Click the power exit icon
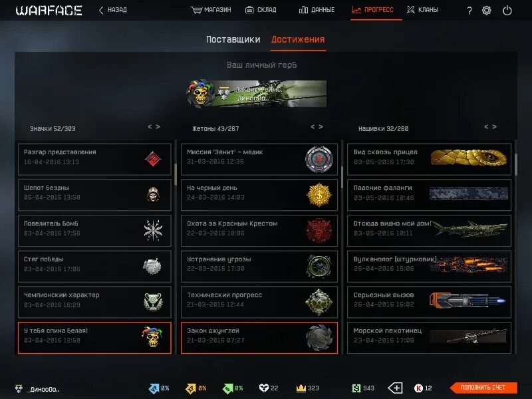The width and height of the screenshot is (532, 399). click(x=507, y=11)
